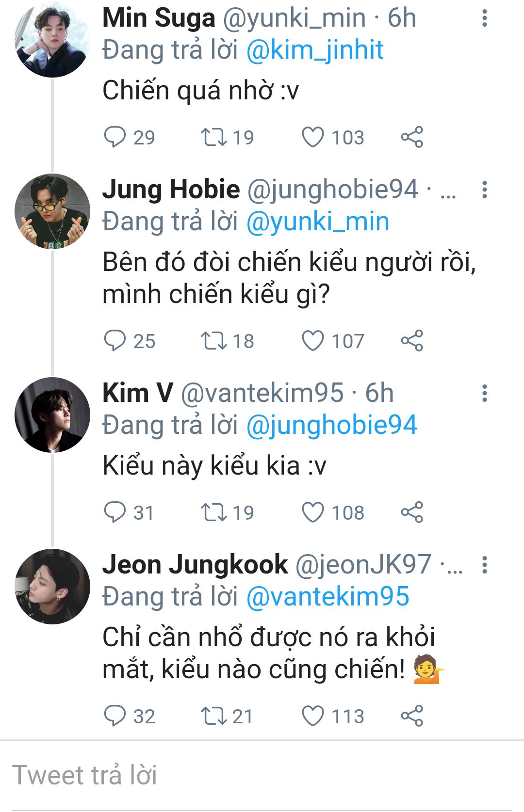
Task: Retweet Kim V's tweet
Action: tap(214, 512)
